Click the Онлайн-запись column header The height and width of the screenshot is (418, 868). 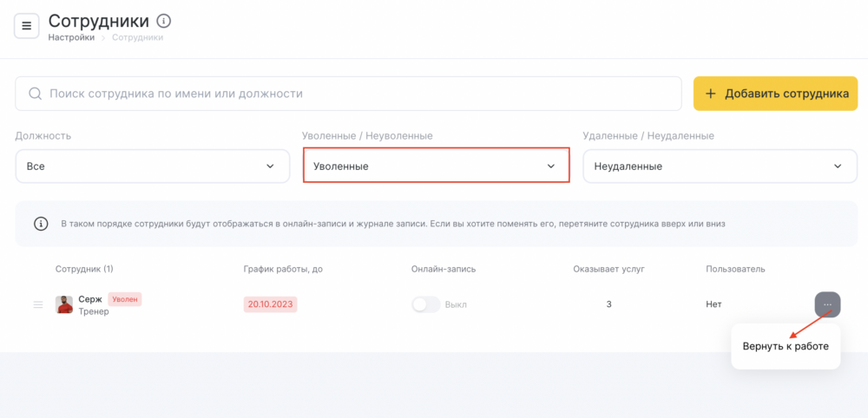coord(444,269)
